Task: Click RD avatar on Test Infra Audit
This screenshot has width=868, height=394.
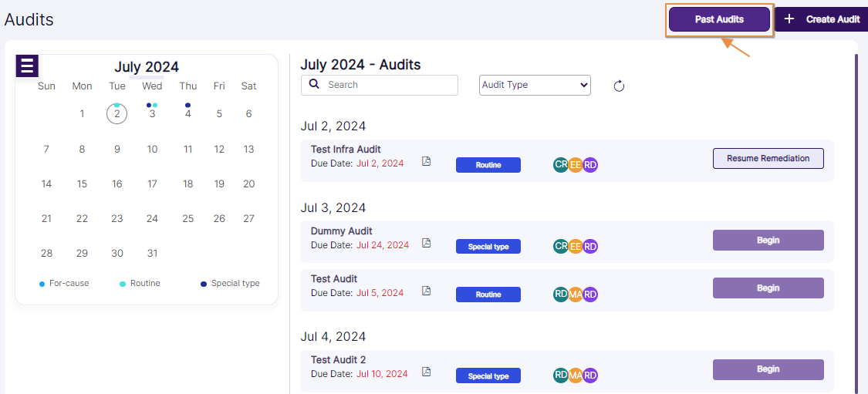Action: [591, 165]
